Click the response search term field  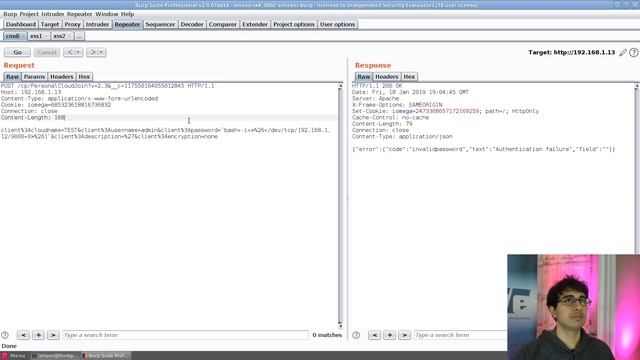460,335
